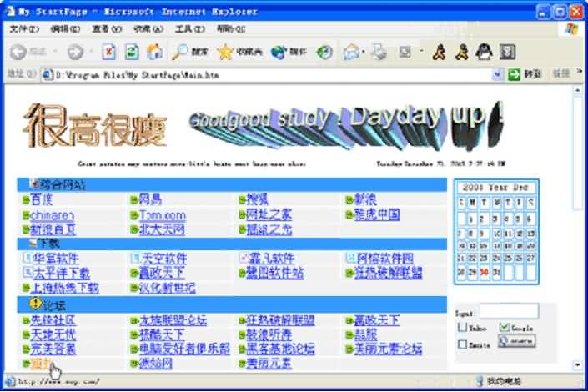Click the vertical scrollbar up arrow
Viewport: 588px width, 392px height.
[577, 90]
